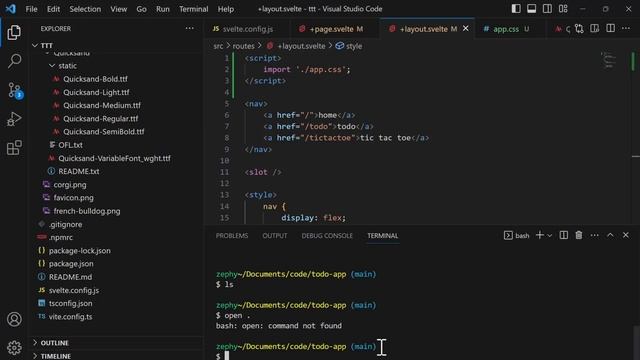Split the terminal
This screenshot has width=640, height=360.
tap(564, 235)
